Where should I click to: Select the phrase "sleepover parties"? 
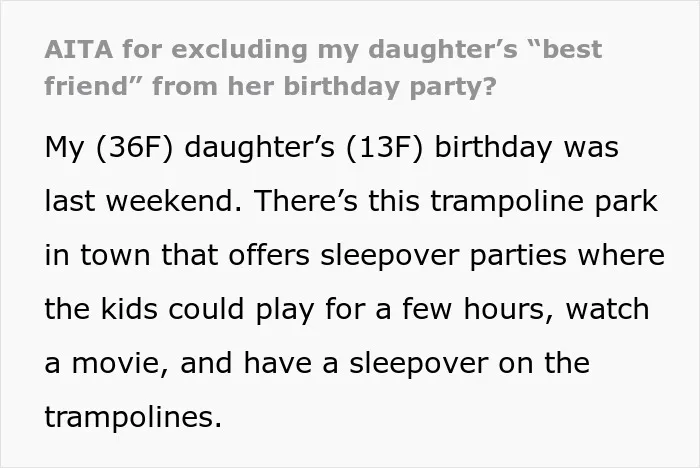(443, 256)
